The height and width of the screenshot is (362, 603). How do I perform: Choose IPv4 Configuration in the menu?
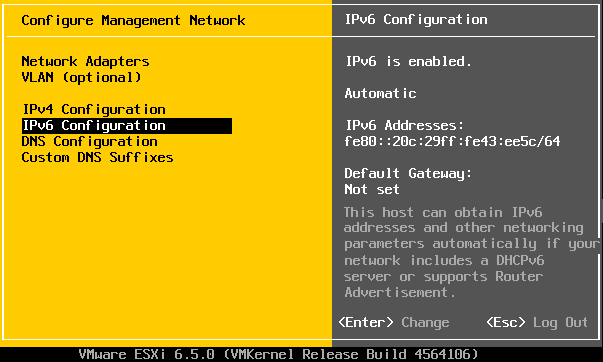click(94, 109)
